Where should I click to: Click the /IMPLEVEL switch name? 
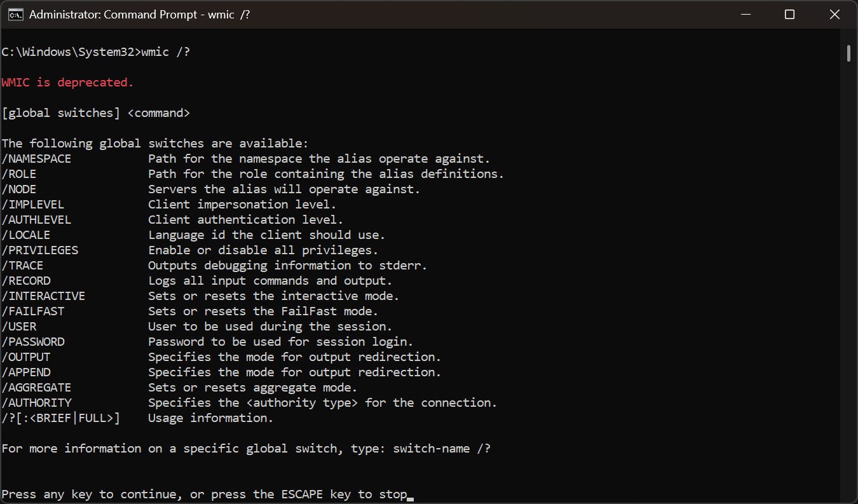[x=33, y=205]
